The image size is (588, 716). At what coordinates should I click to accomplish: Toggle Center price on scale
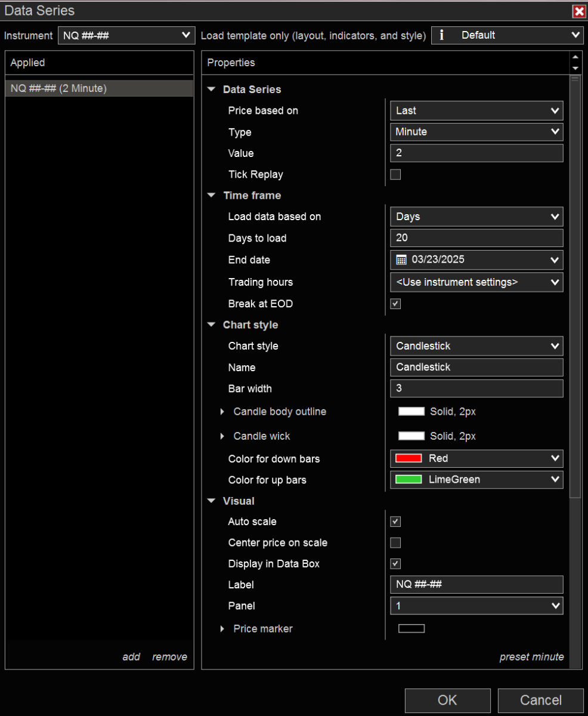click(395, 543)
